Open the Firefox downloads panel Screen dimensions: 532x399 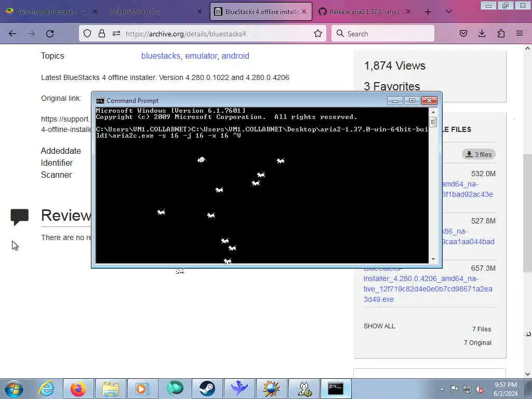[482, 34]
